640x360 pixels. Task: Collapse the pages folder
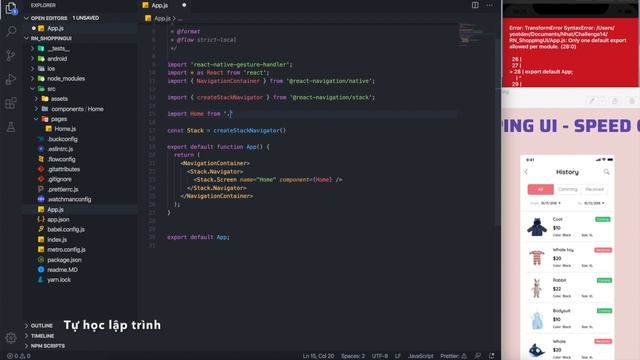point(36,119)
